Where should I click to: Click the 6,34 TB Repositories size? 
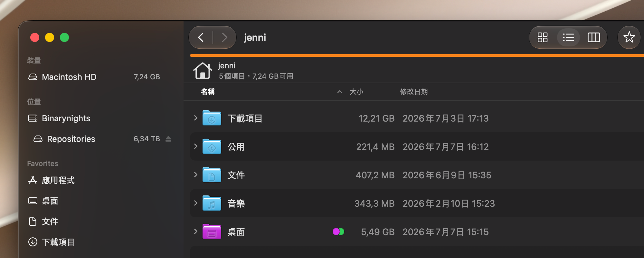147,139
